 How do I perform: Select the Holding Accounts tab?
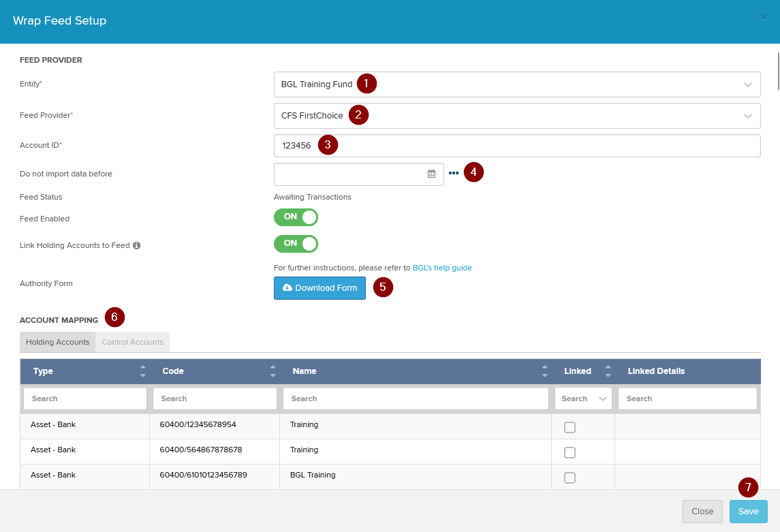click(x=58, y=342)
